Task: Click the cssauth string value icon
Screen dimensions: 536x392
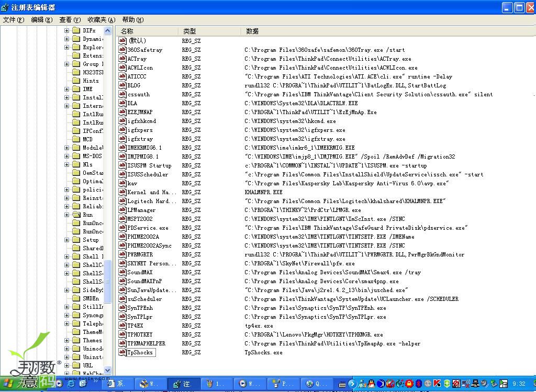Action: tap(122, 94)
